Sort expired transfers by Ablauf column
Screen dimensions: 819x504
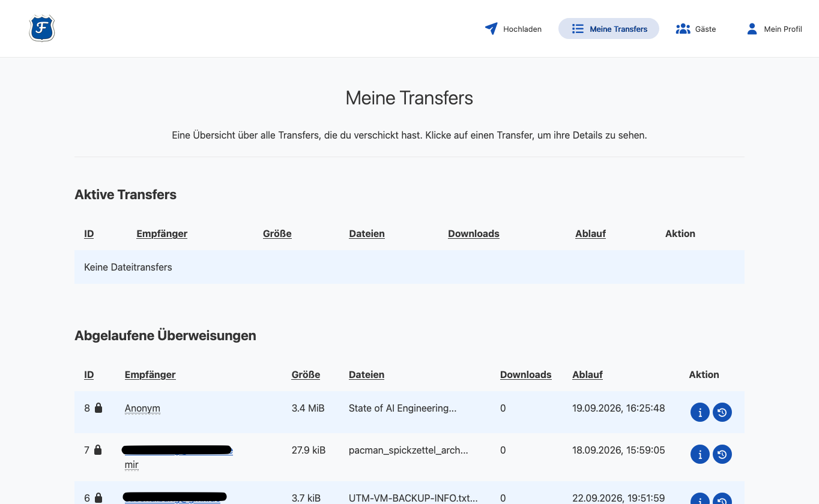tap(587, 374)
